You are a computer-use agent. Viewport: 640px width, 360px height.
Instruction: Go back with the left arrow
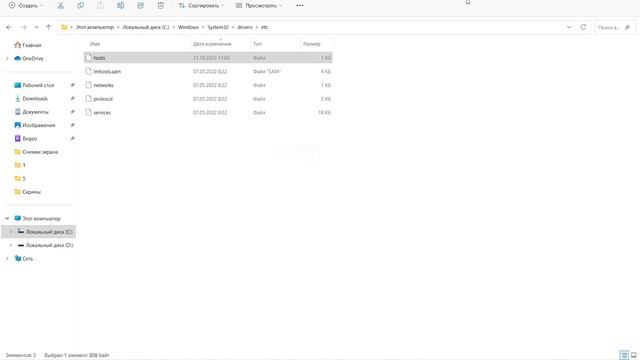pos(9,27)
